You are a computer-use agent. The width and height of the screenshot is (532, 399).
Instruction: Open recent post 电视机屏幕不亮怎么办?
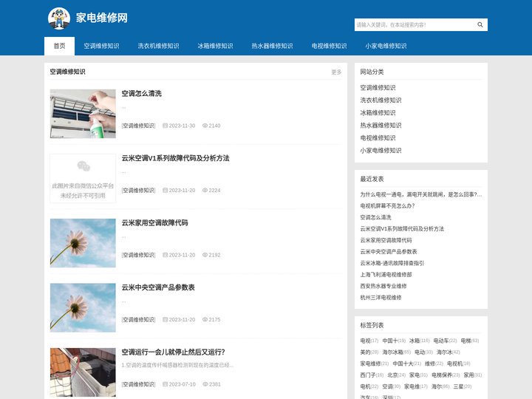click(387, 205)
